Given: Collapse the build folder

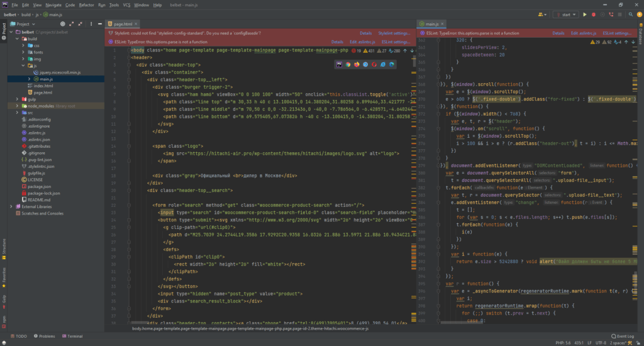Looking at the screenshot, I should point(18,39).
